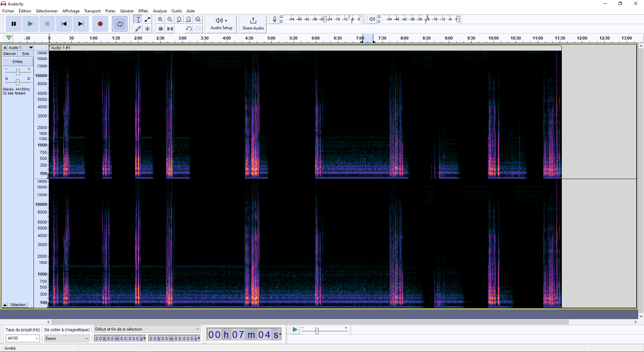Click the Trim audio outside selection icon

pos(161,29)
